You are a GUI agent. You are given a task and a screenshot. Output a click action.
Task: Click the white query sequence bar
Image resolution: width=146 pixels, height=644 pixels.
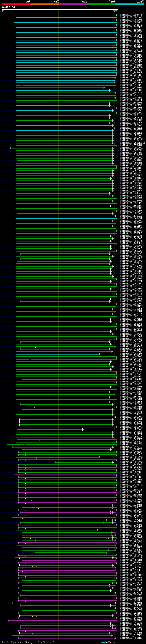point(60,9)
